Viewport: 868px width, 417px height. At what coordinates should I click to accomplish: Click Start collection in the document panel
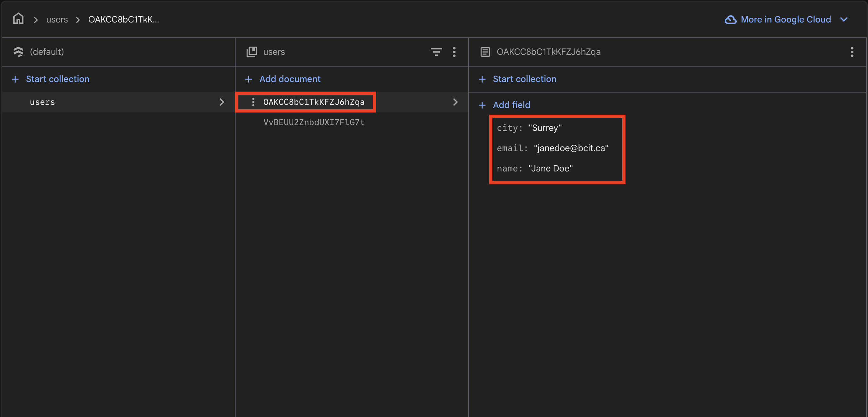click(524, 79)
